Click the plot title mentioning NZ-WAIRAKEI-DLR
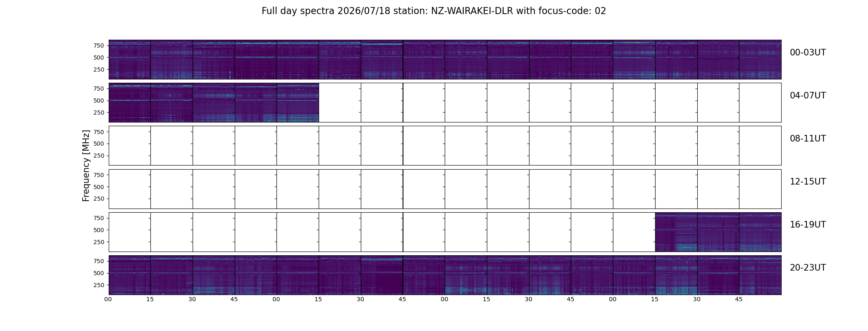 pyautogui.click(x=434, y=11)
